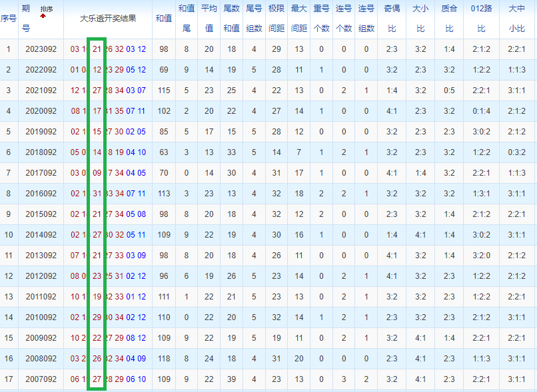Click the 序号 column header
This screenshot has height=392, width=537.
click(x=9, y=19)
